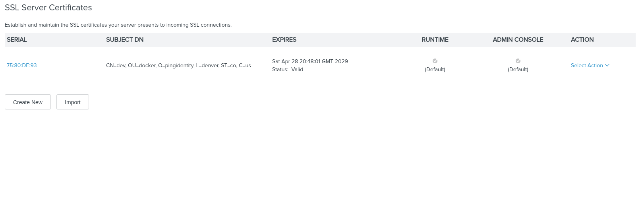Click the CN=dev subject DN text

178,65
